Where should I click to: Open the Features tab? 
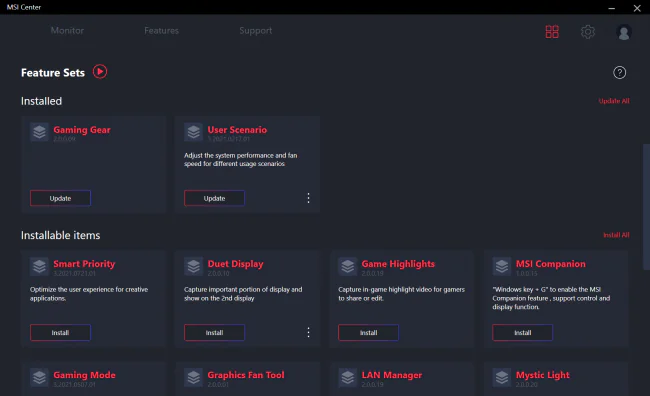161,31
